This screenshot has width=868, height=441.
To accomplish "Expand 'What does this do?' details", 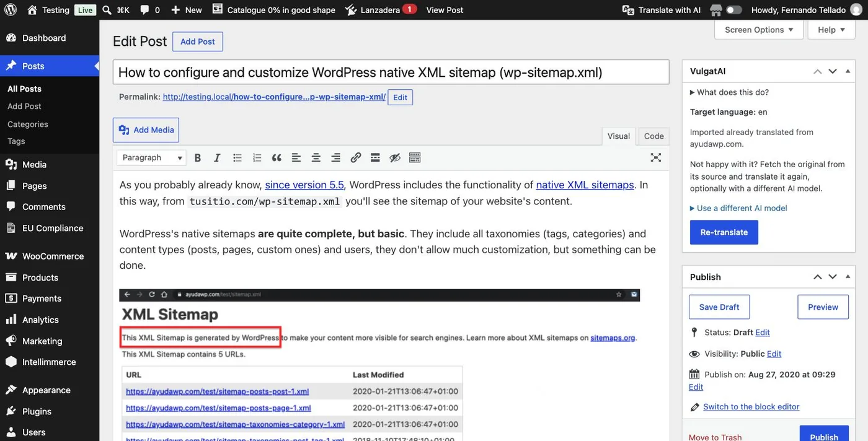I will pyautogui.click(x=730, y=92).
